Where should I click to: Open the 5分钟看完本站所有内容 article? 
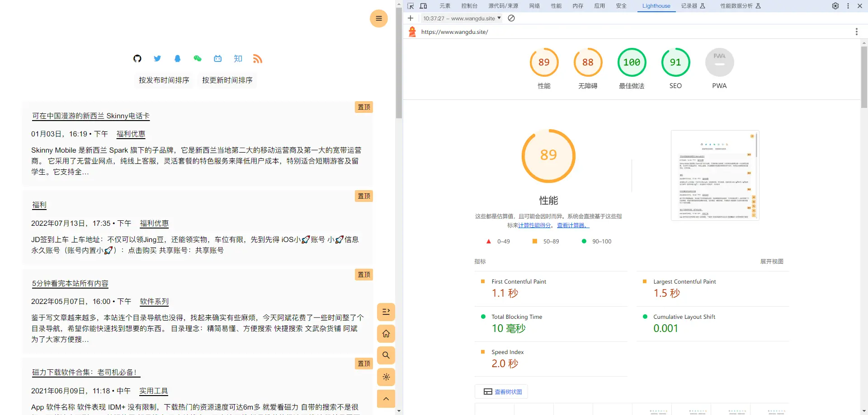(70, 284)
